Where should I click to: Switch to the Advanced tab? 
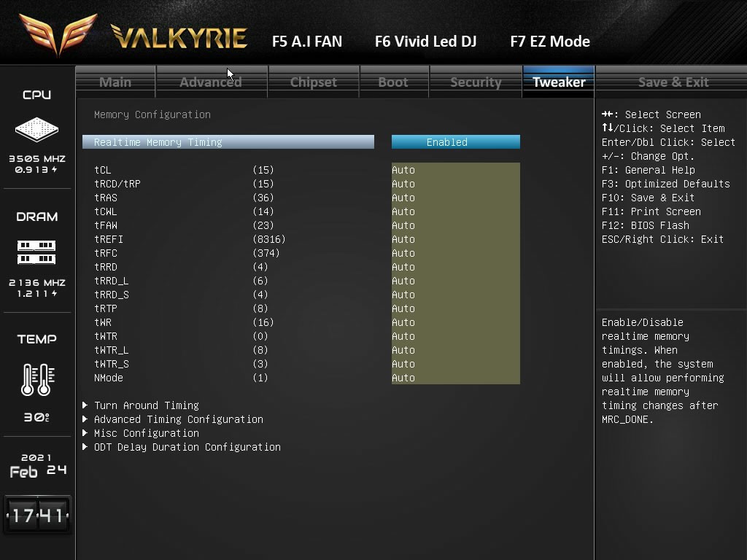pyautogui.click(x=211, y=82)
